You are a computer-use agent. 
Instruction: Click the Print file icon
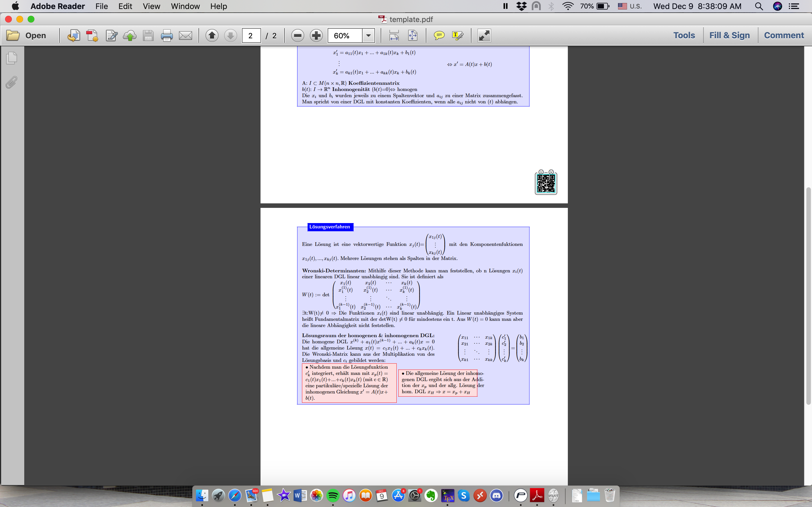(x=166, y=35)
